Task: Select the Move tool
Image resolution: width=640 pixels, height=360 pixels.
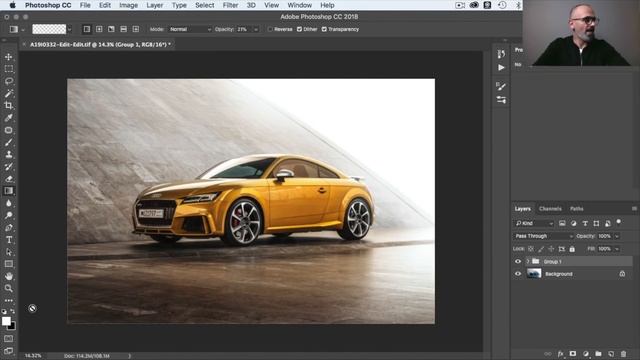Action: [9, 57]
